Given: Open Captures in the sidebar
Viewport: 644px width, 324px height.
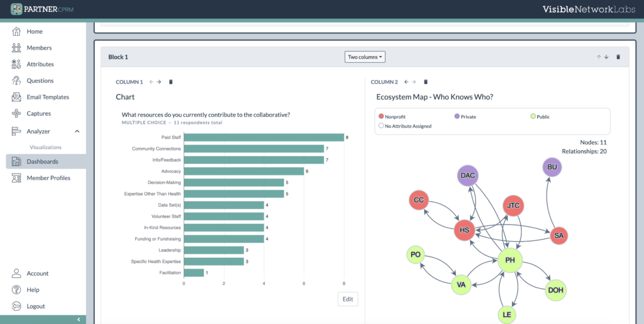Looking at the screenshot, I should [x=38, y=113].
